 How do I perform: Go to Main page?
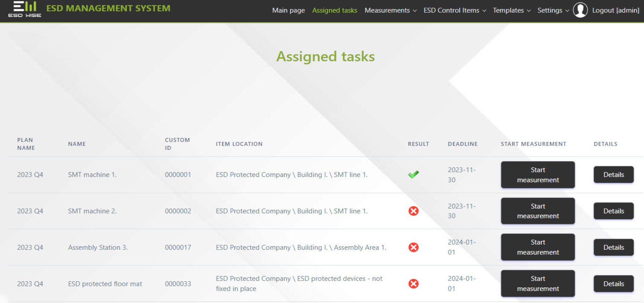pos(288,10)
